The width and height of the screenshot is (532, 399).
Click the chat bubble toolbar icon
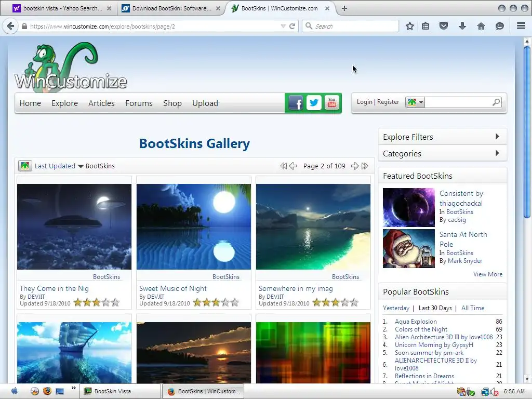tap(499, 26)
